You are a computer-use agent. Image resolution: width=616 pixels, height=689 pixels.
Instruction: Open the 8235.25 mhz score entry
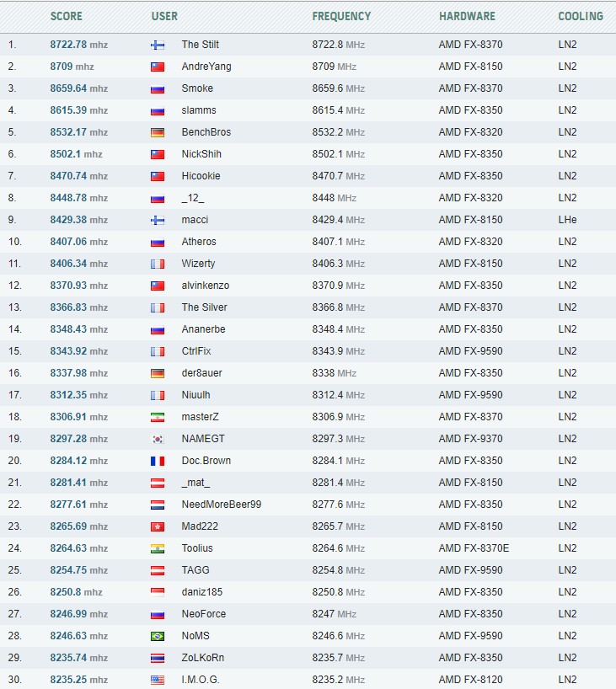pos(78,680)
